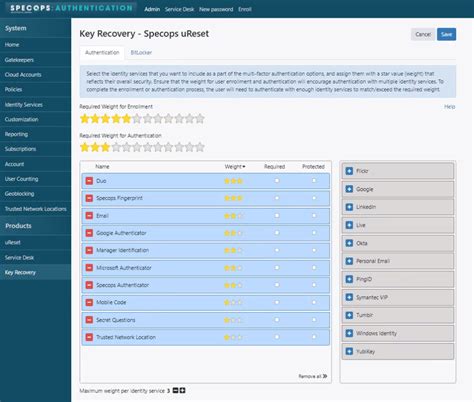The image size is (474, 402).
Task: Save the Key Recovery settings
Action: [x=446, y=34]
